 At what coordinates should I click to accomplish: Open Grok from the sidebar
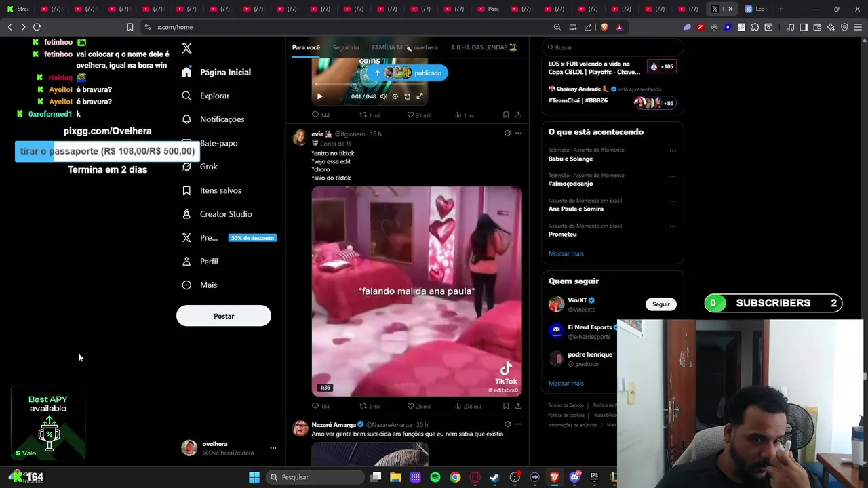(x=200, y=167)
